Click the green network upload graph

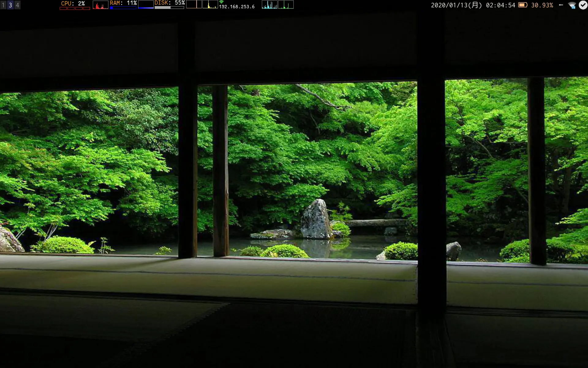[286, 5]
